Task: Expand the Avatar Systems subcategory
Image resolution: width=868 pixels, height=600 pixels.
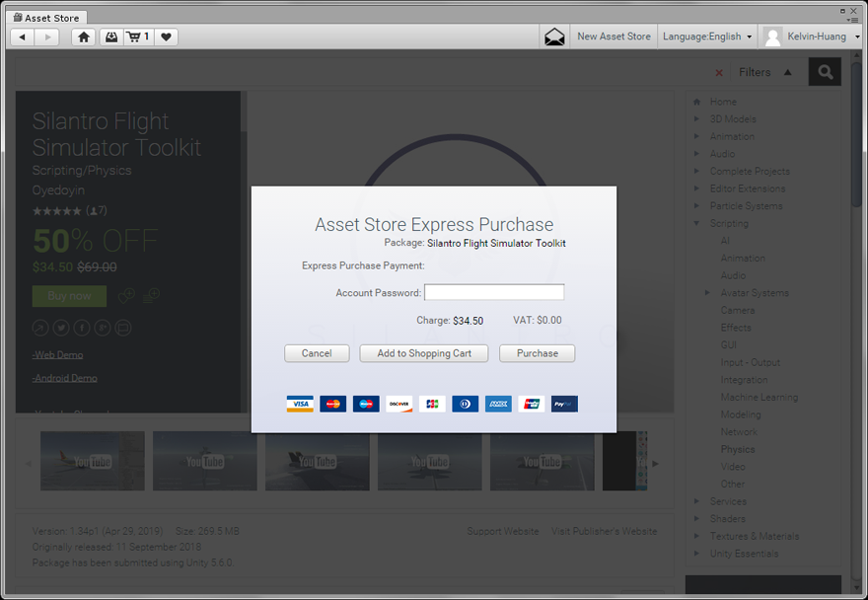Action: click(x=707, y=292)
